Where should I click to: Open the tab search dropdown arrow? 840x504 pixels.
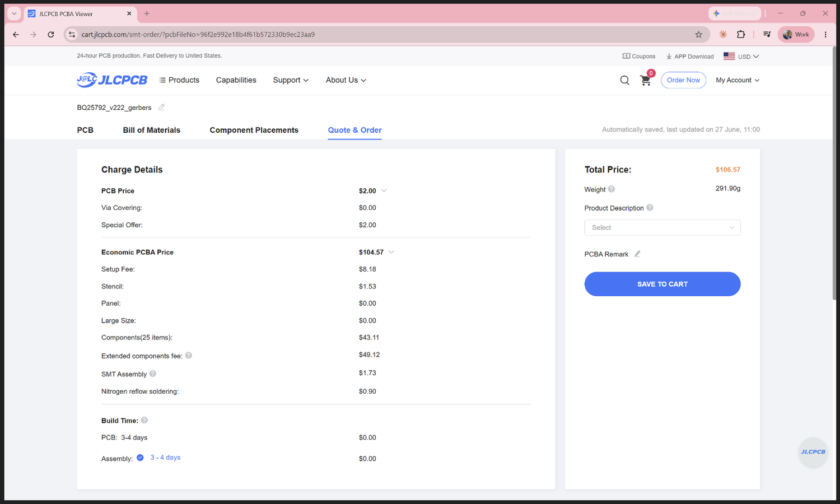point(14,13)
